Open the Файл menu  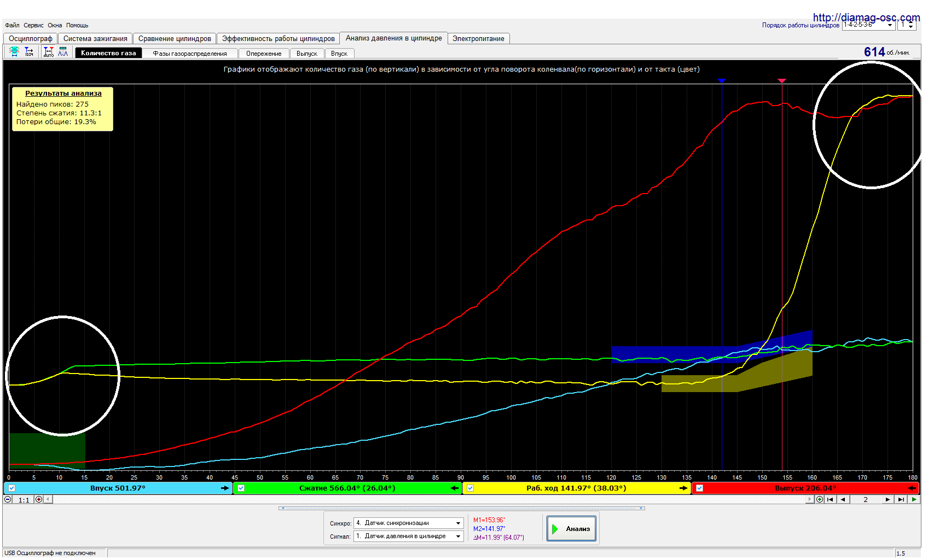click(12, 25)
